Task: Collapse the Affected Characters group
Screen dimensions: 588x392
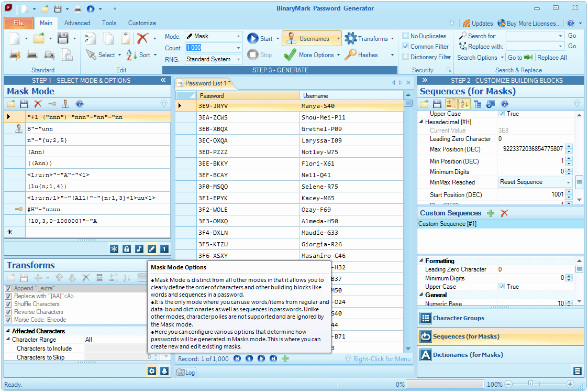Action: tap(8, 331)
